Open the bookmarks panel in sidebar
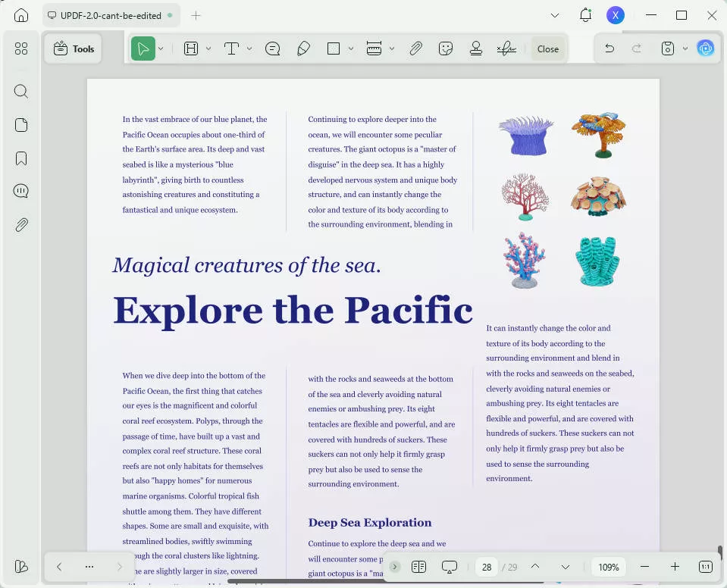This screenshot has width=727, height=588. pyautogui.click(x=21, y=158)
